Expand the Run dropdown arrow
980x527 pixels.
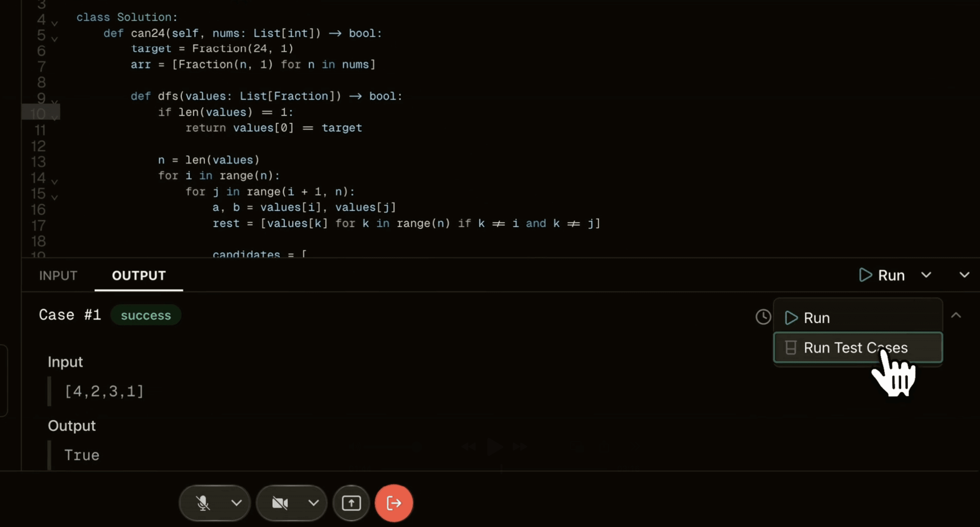click(x=926, y=275)
